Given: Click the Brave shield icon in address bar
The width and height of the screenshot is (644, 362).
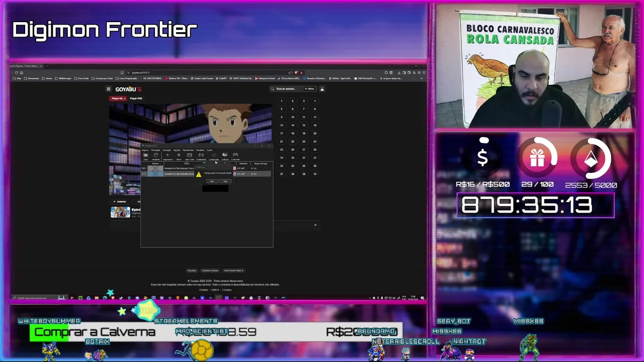Looking at the screenshot, I should (x=296, y=72).
